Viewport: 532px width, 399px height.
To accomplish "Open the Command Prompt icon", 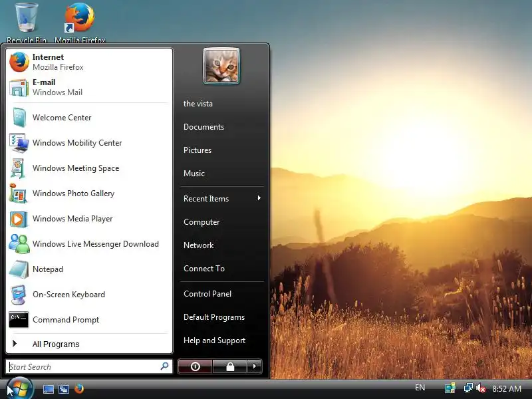I will point(19,320).
